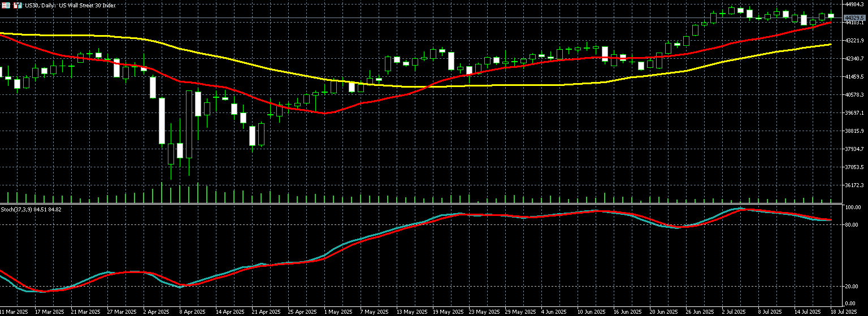Click the 1 May 2025 date label
This screenshot has height=316, width=868.
point(333,311)
